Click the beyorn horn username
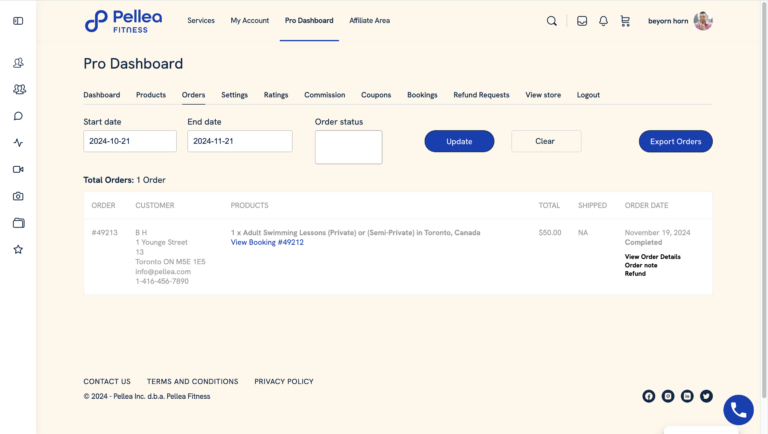 pyautogui.click(x=668, y=21)
